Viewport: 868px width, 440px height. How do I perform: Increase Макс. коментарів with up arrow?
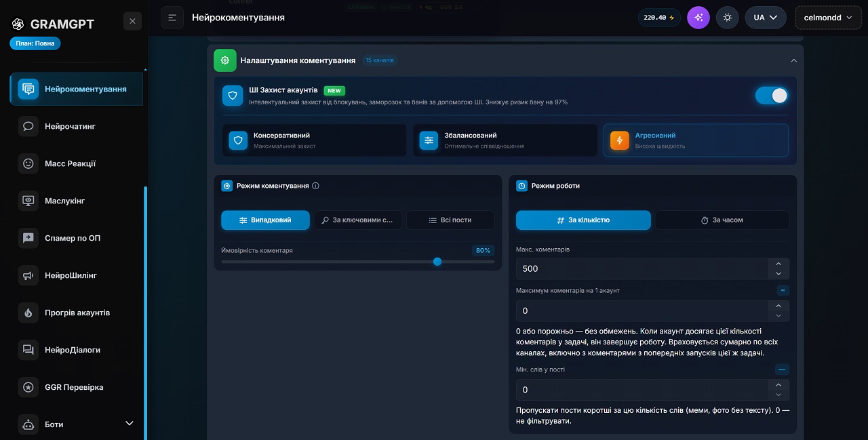click(778, 264)
